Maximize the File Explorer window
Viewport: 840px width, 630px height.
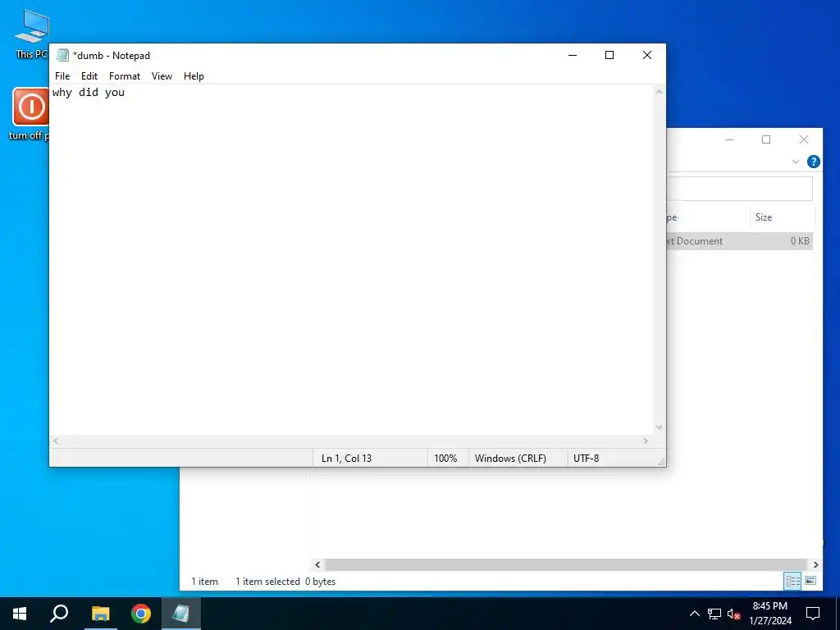[766, 139]
